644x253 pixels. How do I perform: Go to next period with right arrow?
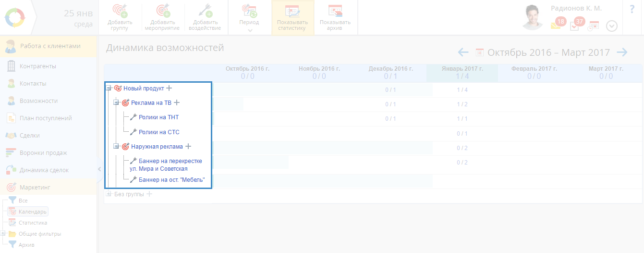pos(622,52)
